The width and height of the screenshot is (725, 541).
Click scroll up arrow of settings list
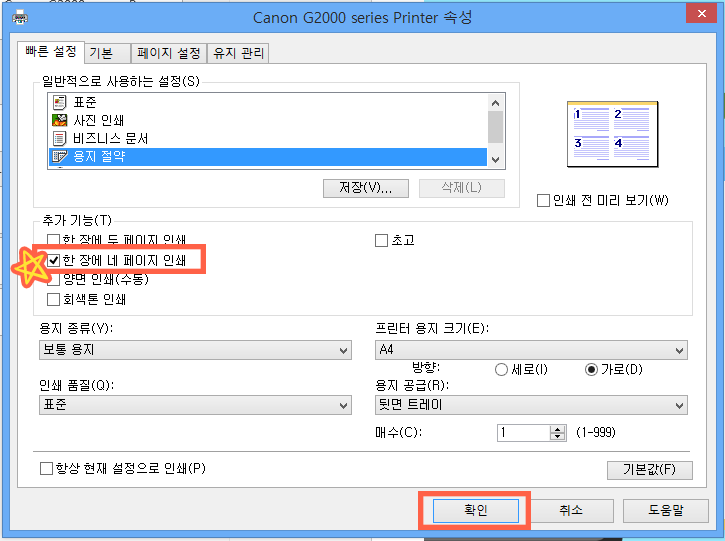[496, 103]
